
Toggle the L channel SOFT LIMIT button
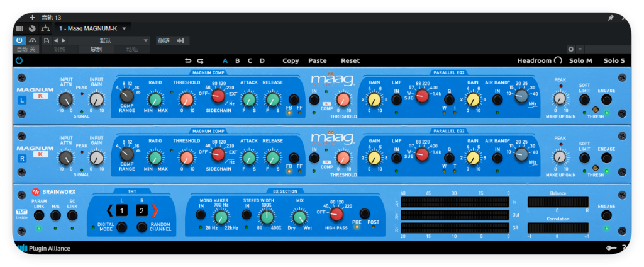[x=584, y=99]
